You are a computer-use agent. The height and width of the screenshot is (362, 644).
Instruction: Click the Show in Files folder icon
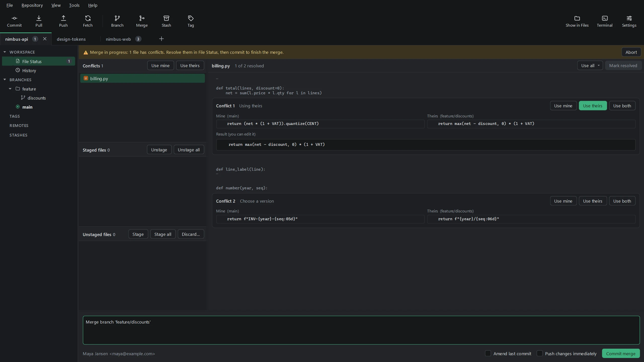point(577,18)
